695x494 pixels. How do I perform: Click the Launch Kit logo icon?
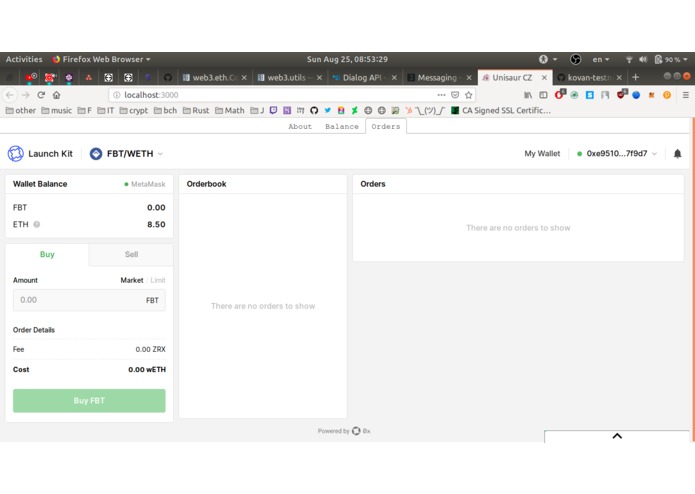tap(16, 154)
